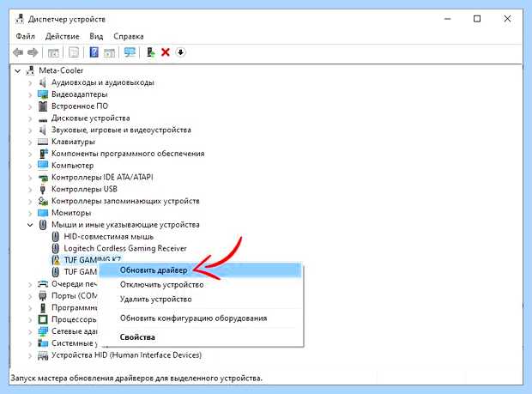
Task: Click the Процессоры category icon
Action: click(x=43, y=319)
